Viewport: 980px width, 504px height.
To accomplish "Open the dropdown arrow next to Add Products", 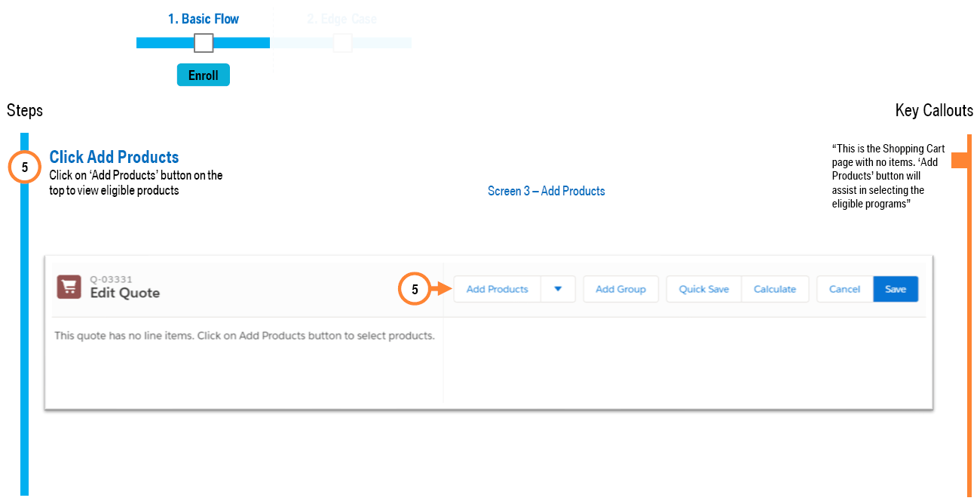I will click(558, 289).
